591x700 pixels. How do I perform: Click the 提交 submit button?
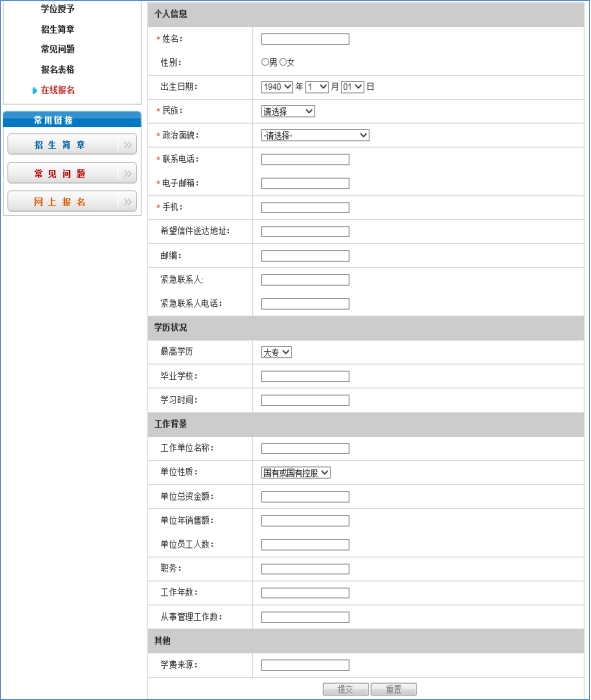click(x=345, y=689)
